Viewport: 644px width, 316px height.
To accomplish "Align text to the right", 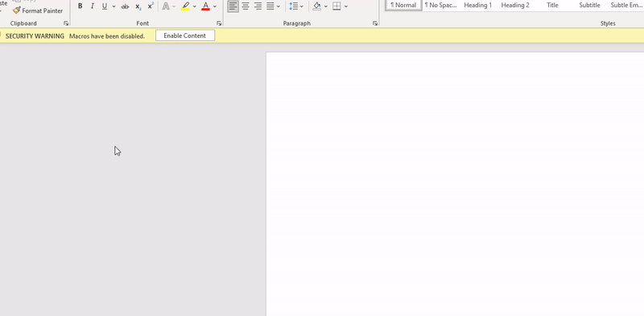I will coord(258,6).
